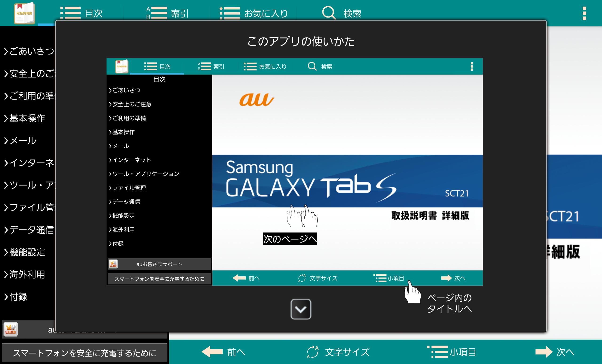Tap the rotating-arrows text size icon in bottom bar
Screen dimensions: 602x364
313,352
